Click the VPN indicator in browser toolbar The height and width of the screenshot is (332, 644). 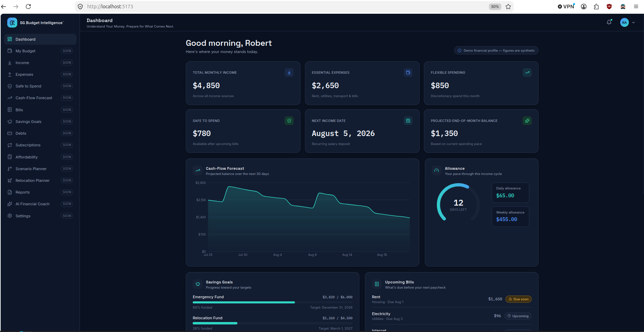pyautogui.click(x=566, y=7)
